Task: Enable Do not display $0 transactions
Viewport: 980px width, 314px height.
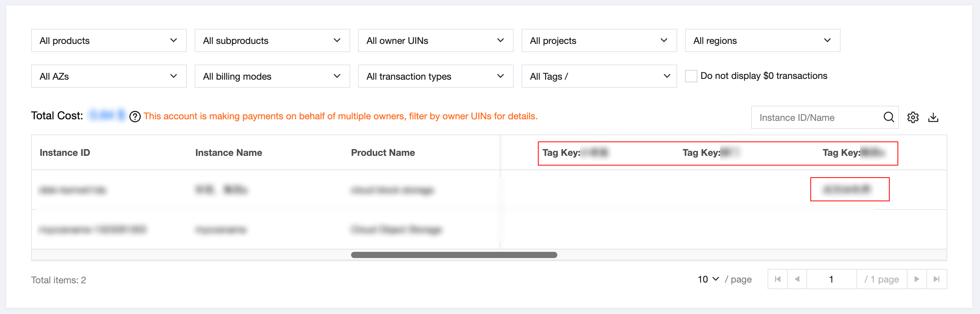Action: [x=691, y=76]
